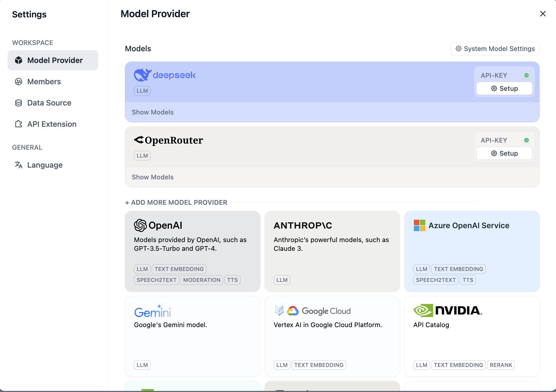
Task: Click the Azure OpenAI Service Microsoft logo
Action: [x=419, y=225]
